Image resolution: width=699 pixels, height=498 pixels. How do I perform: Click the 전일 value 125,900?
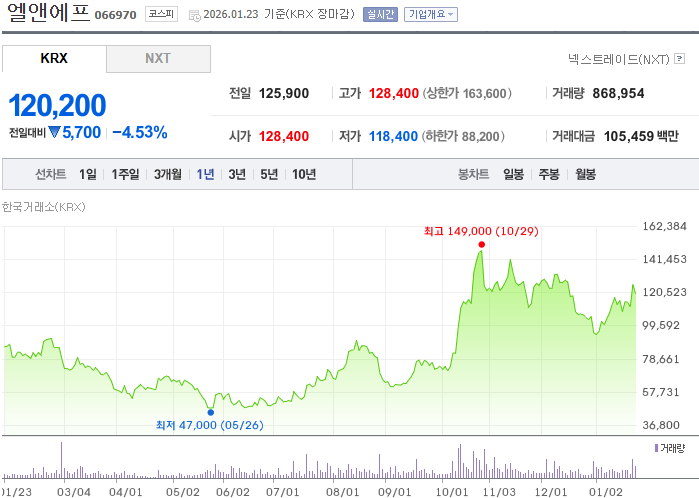pyautogui.click(x=284, y=93)
